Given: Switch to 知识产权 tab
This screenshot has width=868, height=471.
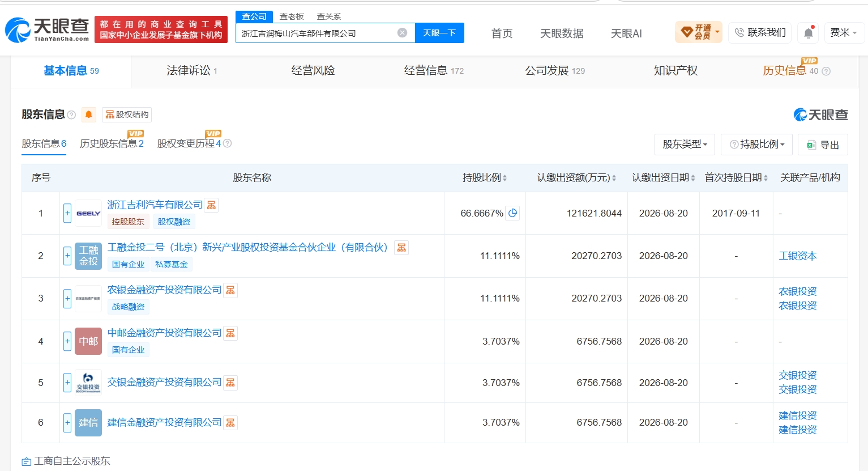Looking at the screenshot, I should click(675, 71).
